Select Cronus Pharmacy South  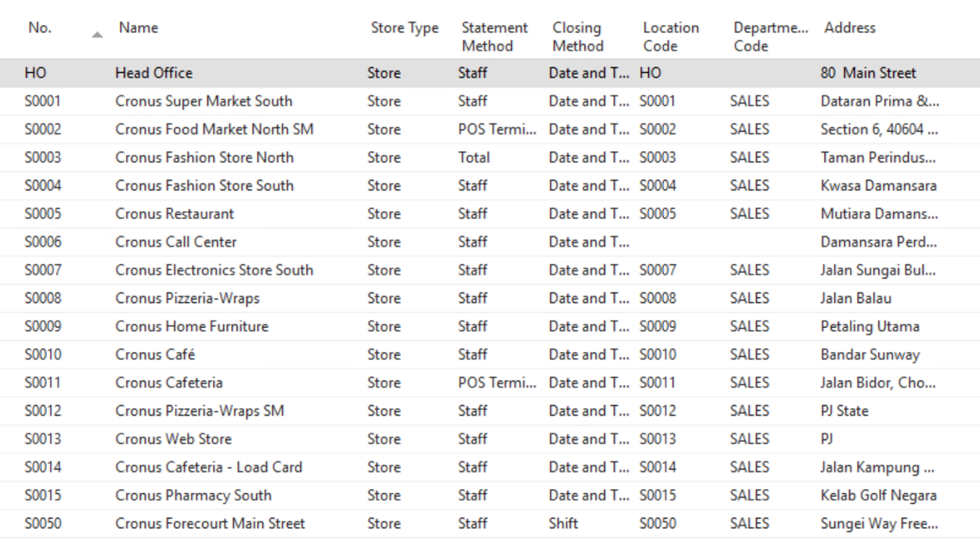[193, 495]
